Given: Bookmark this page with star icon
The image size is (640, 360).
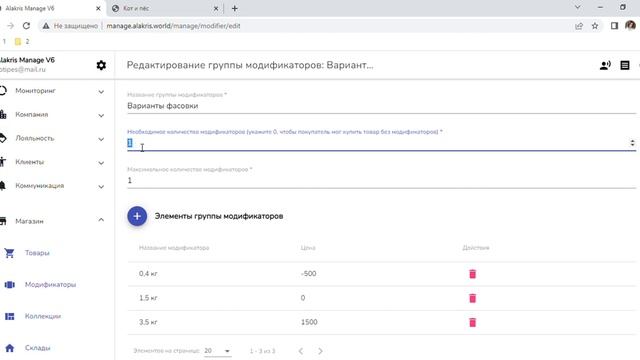Looking at the screenshot, I should (595, 26).
